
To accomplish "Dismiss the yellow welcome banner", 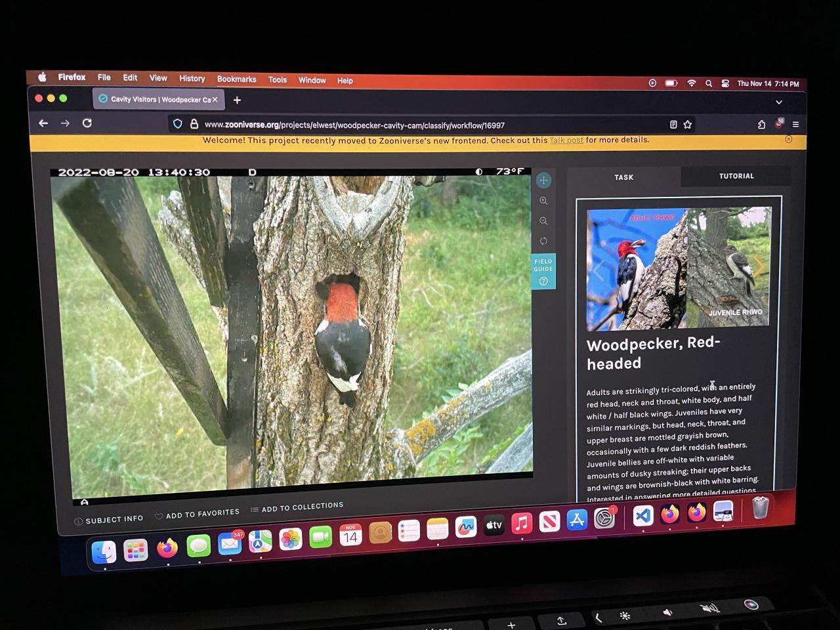I will [x=789, y=139].
